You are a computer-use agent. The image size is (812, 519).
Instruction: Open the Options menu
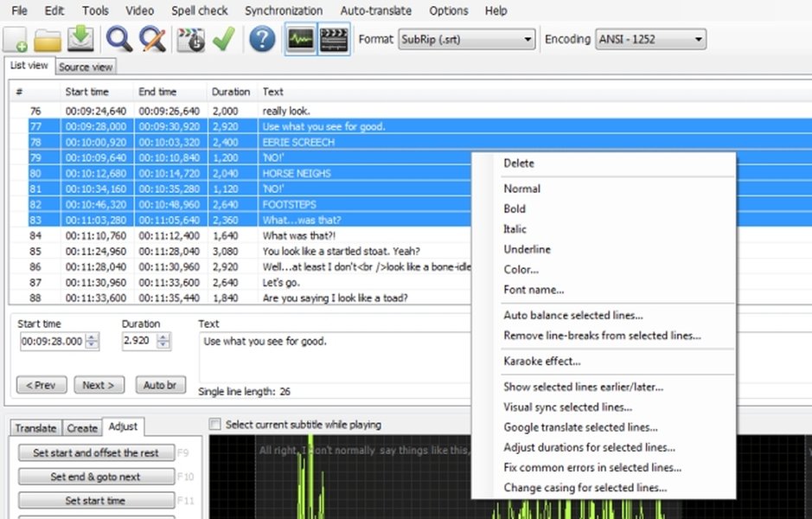449,10
